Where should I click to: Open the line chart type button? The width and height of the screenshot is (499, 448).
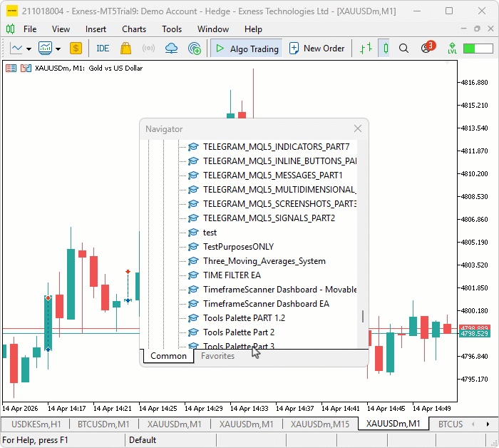point(16,49)
